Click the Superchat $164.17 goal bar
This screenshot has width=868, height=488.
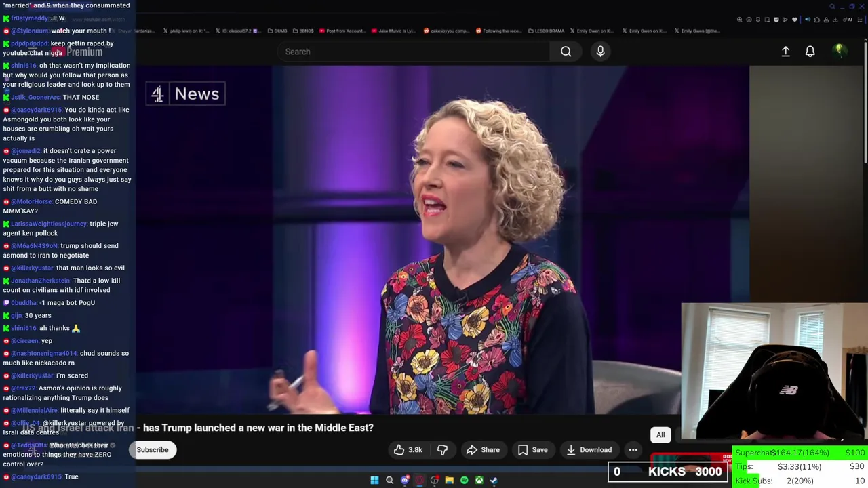[800, 453]
